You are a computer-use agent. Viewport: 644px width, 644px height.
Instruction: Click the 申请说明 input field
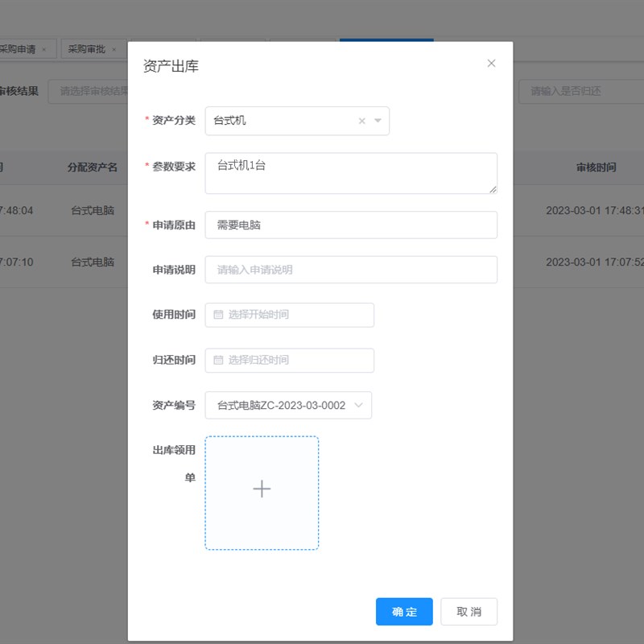pyautogui.click(x=351, y=270)
